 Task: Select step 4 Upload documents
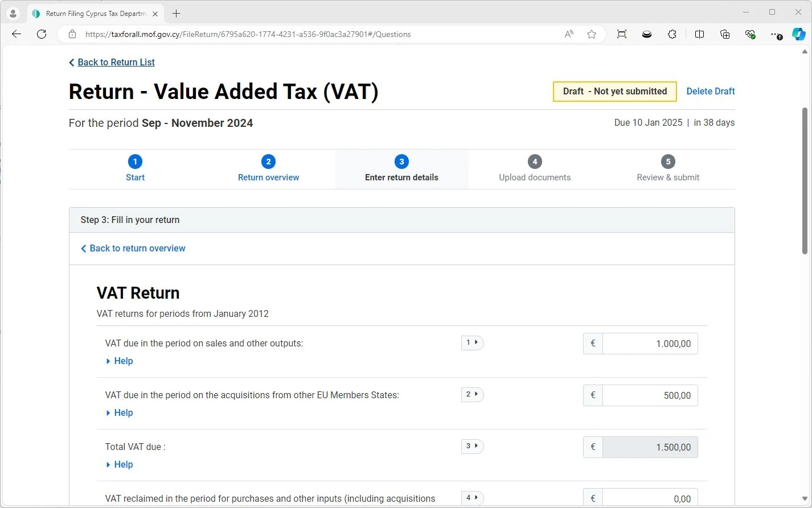[535, 169]
